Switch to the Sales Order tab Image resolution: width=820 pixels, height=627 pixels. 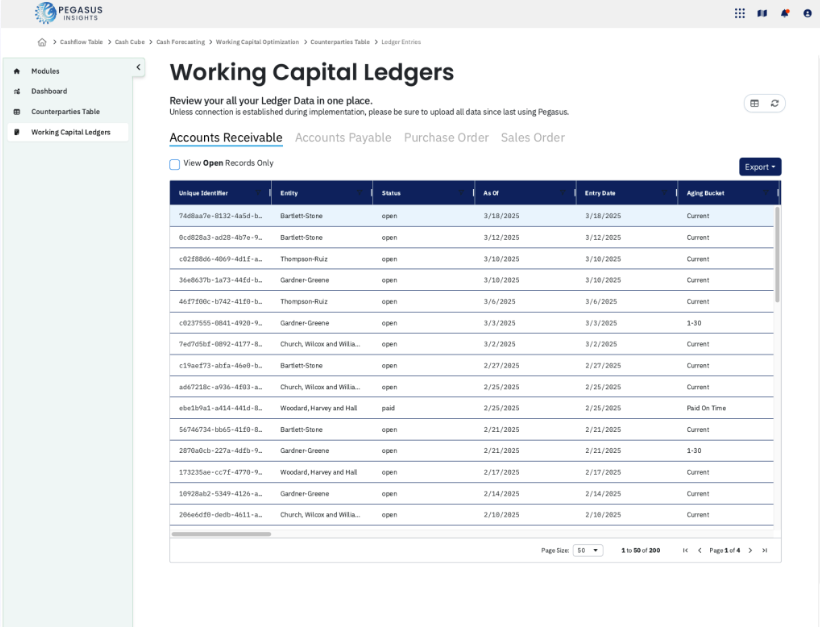pos(532,137)
